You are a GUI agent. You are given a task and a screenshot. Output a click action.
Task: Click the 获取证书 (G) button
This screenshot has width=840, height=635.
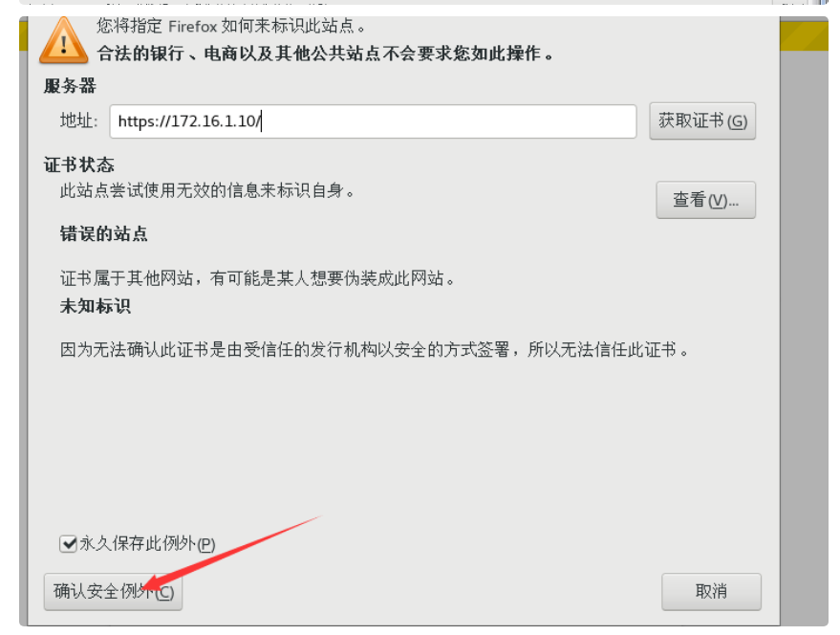[702, 121]
